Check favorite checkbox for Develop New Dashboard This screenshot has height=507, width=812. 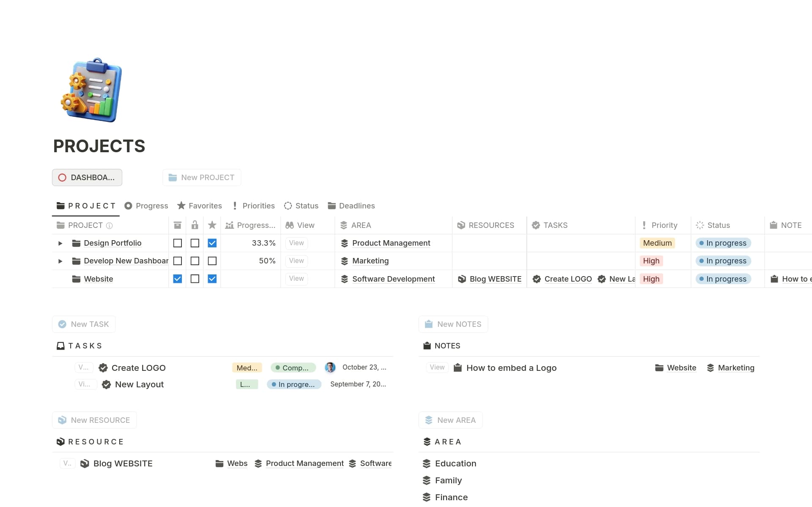[212, 261]
